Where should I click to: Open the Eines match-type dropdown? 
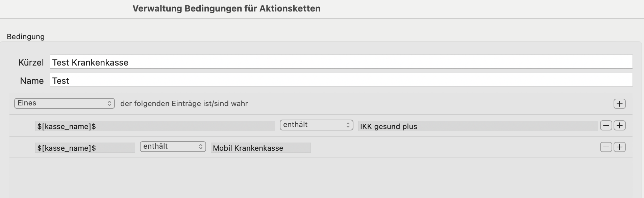click(65, 103)
